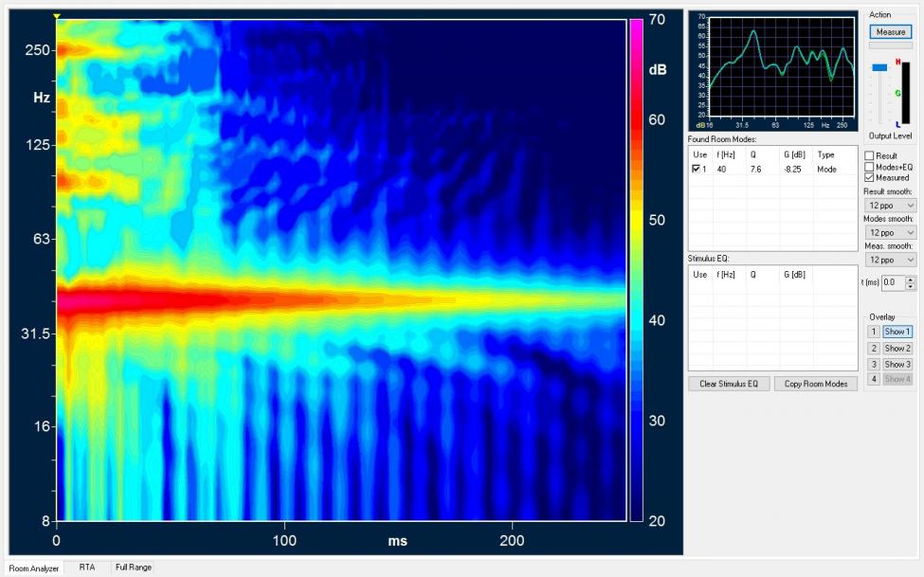Switch to the Room Analyzer tab
924x577 pixels.
coord(33,568)
